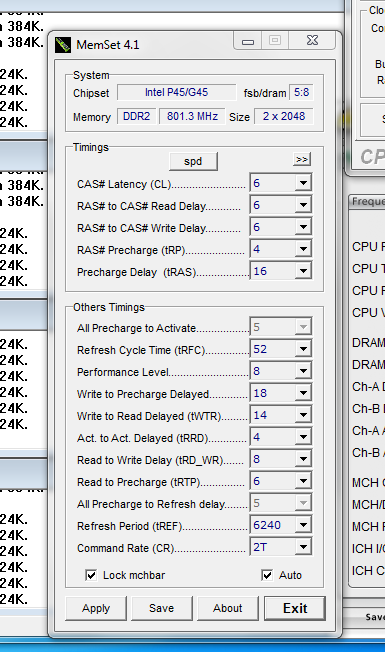Toggle the Lock mchbar checkbox
Image resolution: width=385 pixels, height=652 pixels.
coord(91,575)
